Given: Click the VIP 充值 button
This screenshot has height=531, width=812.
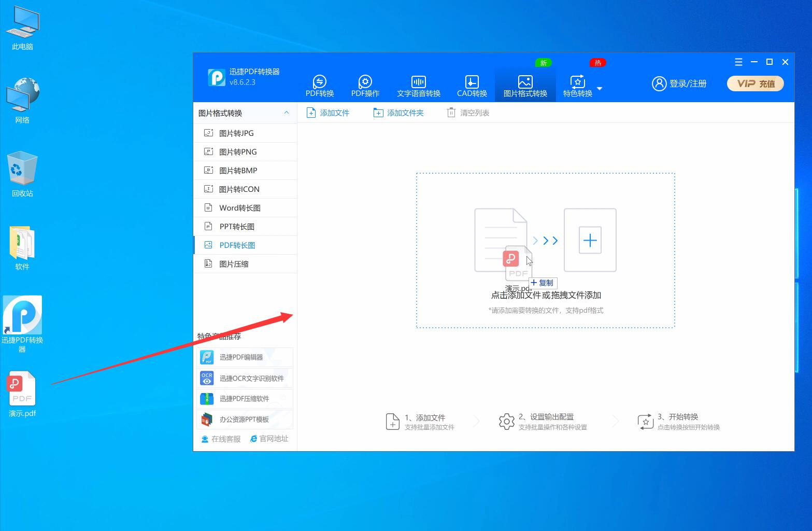Looking at the screenshot, I should (756, 83).
